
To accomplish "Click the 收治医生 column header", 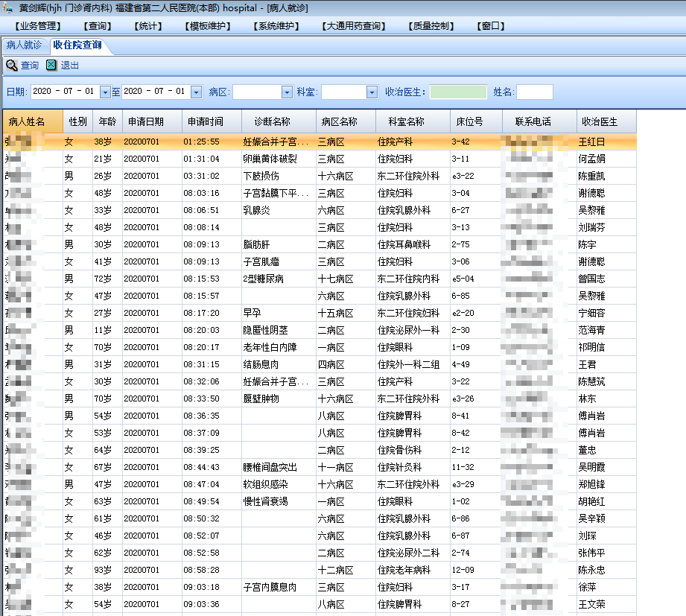I will coord(606,121).
